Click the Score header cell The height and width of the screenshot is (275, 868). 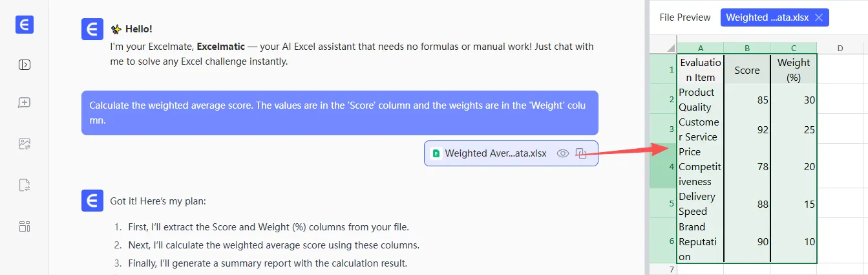(746, 70)
